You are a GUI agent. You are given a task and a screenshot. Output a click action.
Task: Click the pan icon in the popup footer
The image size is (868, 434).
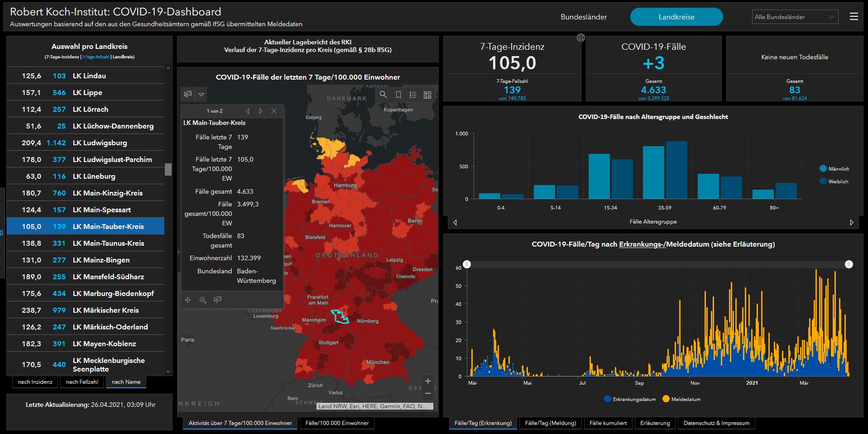point(188,300)
